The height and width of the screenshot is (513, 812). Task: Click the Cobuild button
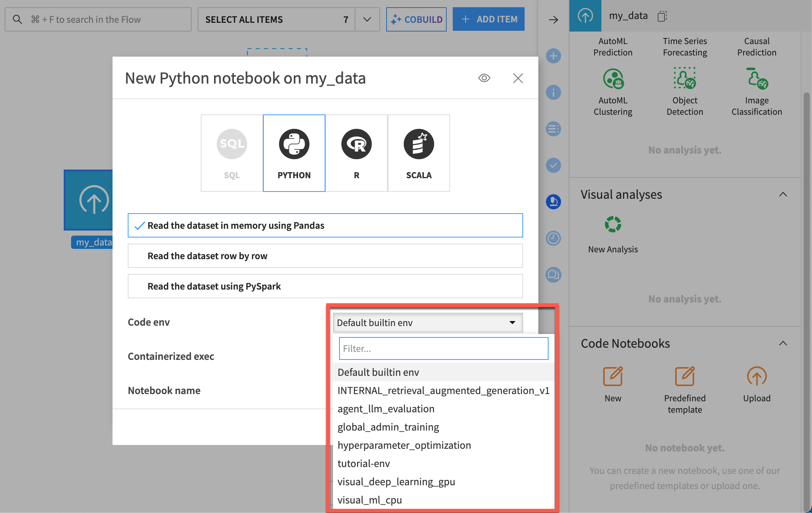(x=416, y=19)
